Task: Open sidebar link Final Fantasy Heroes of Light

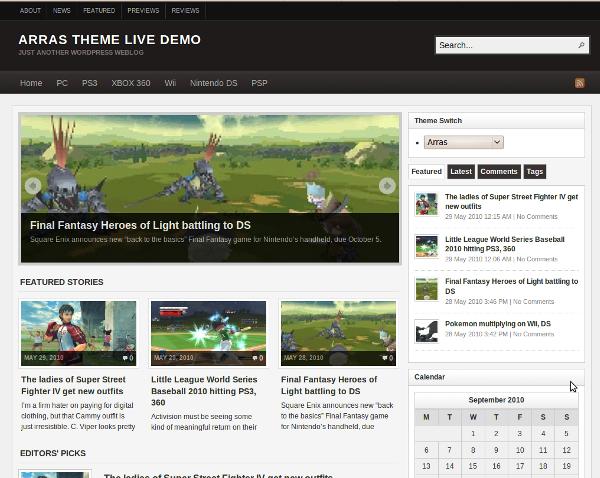Action: (511, 286)
